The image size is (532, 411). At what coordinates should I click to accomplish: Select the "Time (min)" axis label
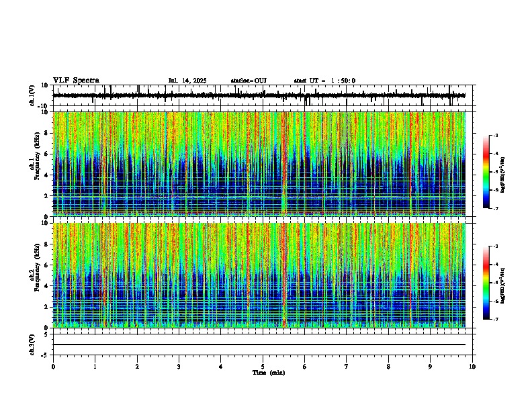click(x=269, y=373)
